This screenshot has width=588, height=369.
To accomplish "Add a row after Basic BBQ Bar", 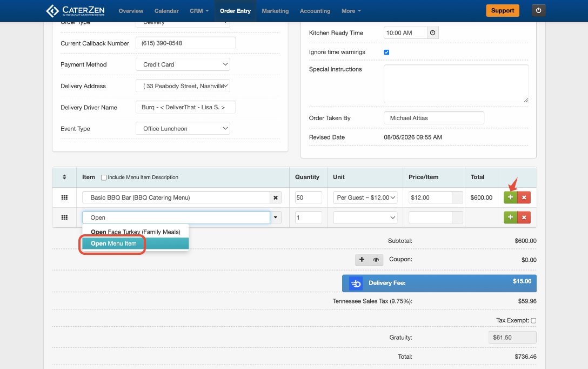I will pyautogui.click(x=510, y=197).
